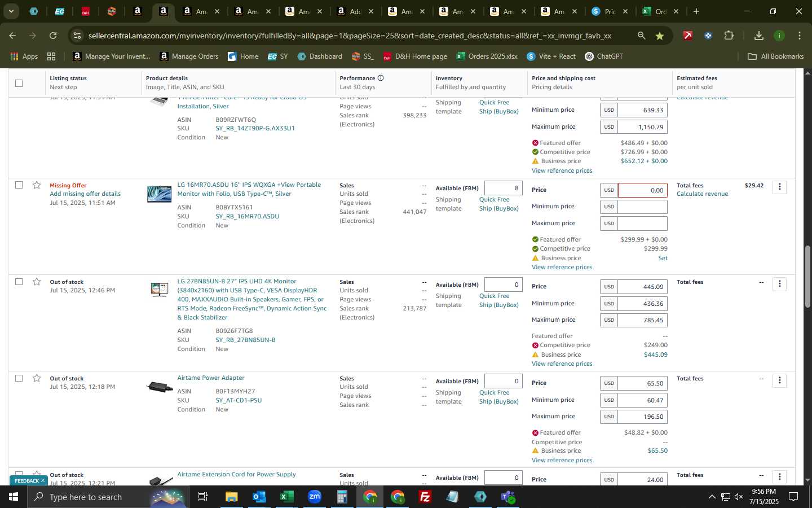Open the Chrome three-dot menu
The image size is (812, 508).
(x=800, y=36)
